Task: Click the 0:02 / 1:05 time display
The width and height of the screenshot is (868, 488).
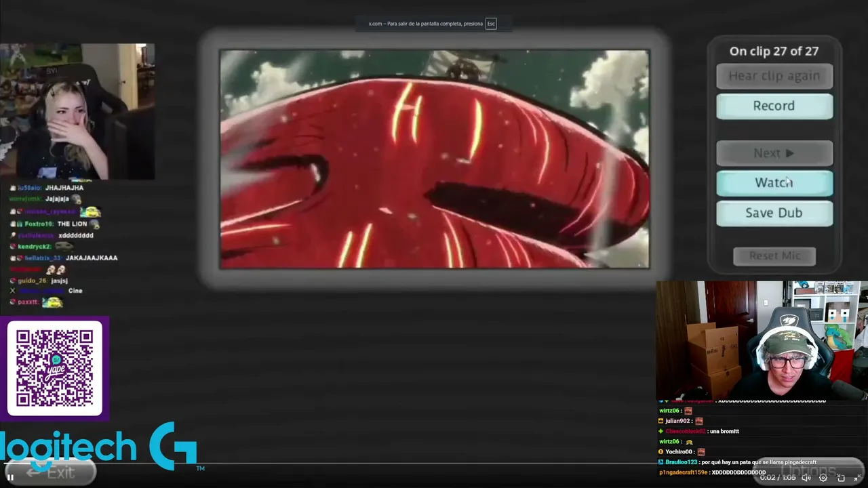Action: 777,478
